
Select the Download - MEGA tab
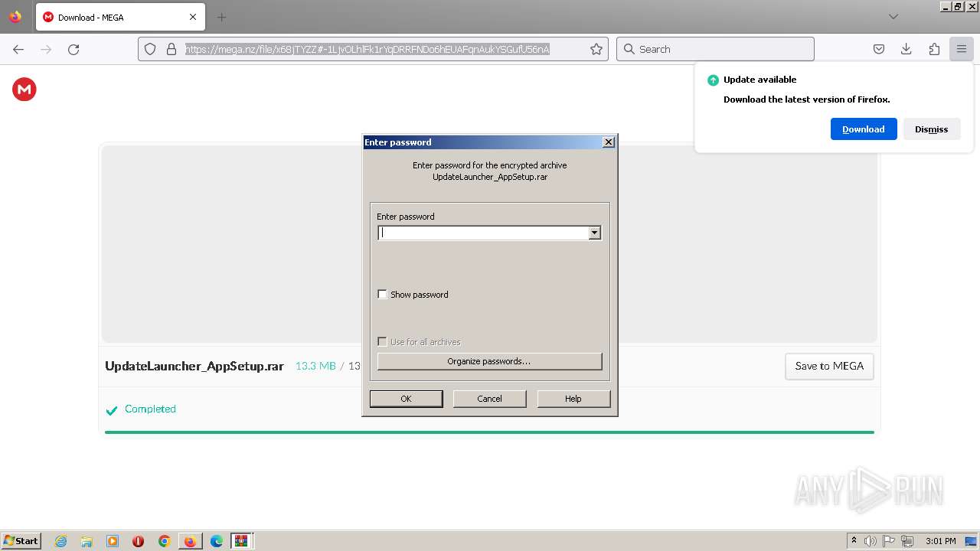pyautogui.click(x=120, y=17)
